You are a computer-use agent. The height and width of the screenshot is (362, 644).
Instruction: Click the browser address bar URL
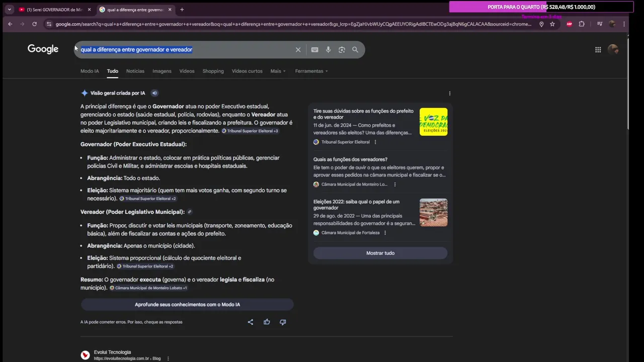pyautogui.click(x=293, y=24)
